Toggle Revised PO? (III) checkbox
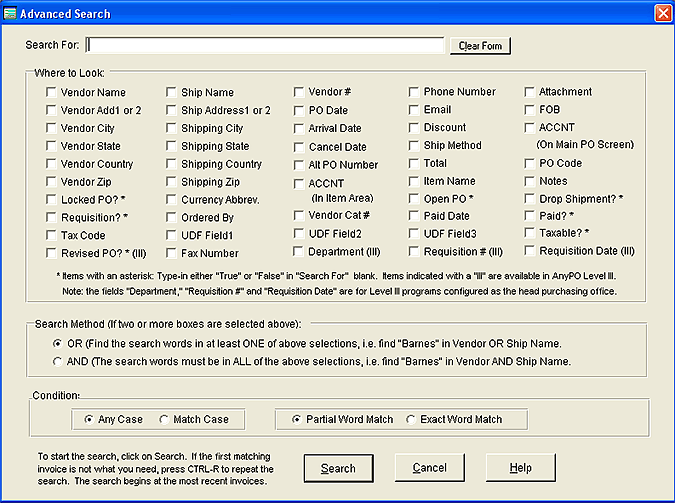 51,253
